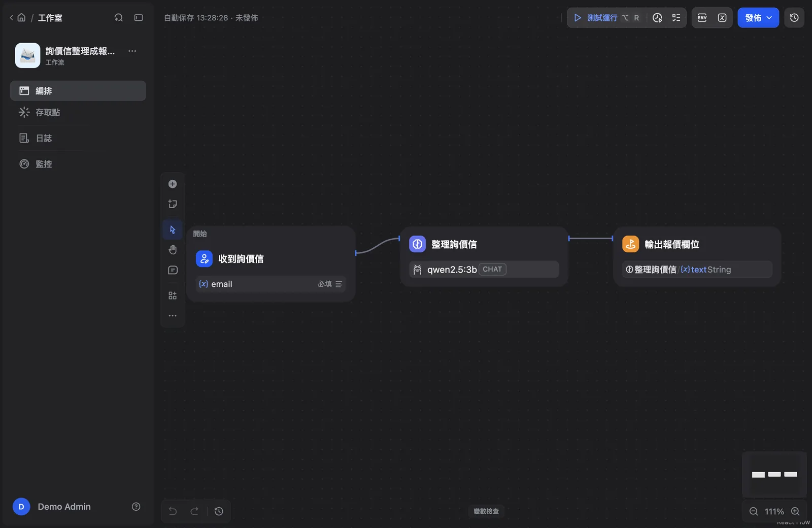Organize nodes with layout icon
The width and height of the screenshot is (812, 528).
(x=173, y=295)
